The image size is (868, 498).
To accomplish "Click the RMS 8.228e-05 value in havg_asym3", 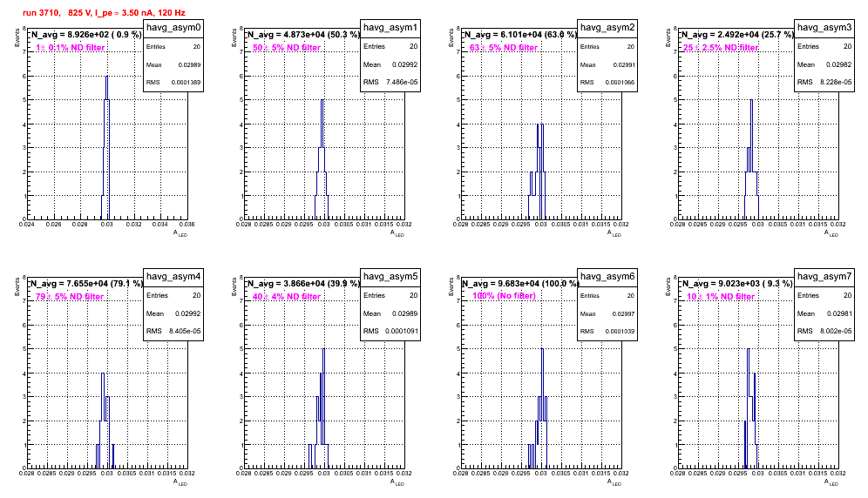I will [837, 82].
